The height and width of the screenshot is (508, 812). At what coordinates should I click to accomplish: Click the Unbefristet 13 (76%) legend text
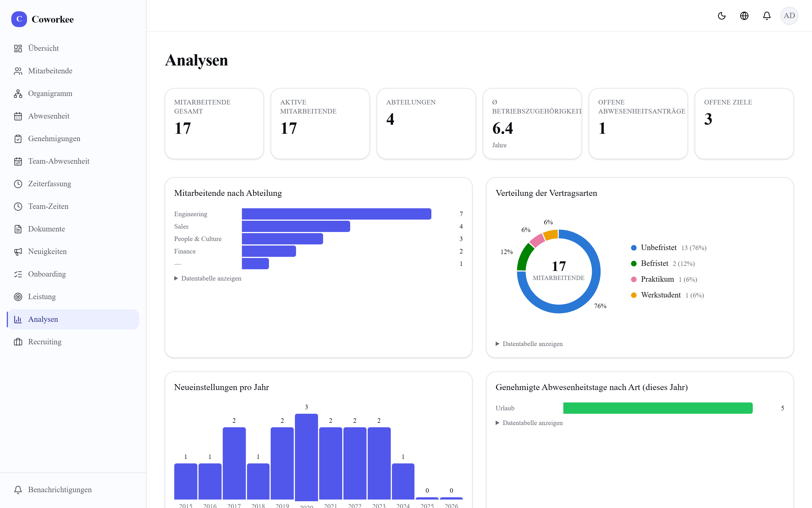click(x=673, y=248)
